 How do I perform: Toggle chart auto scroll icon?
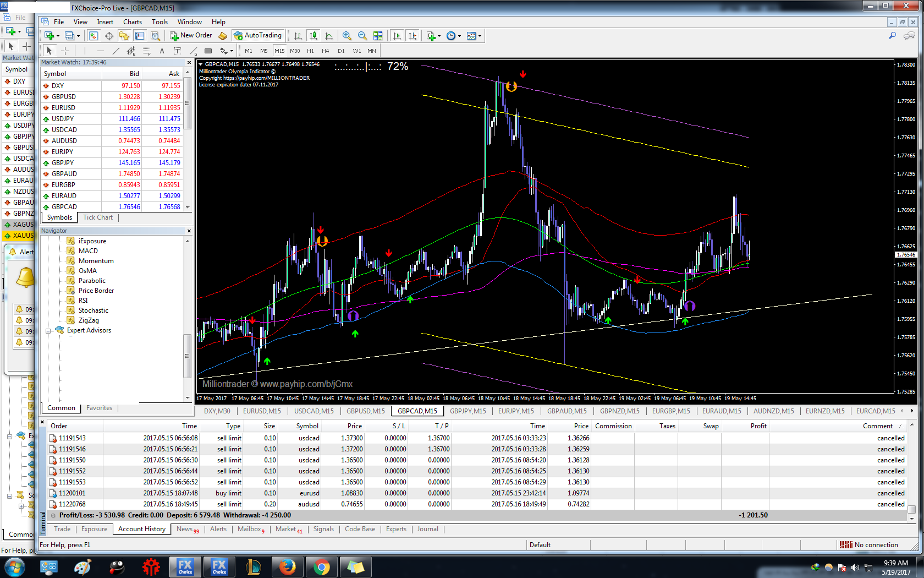coord(397,36)
